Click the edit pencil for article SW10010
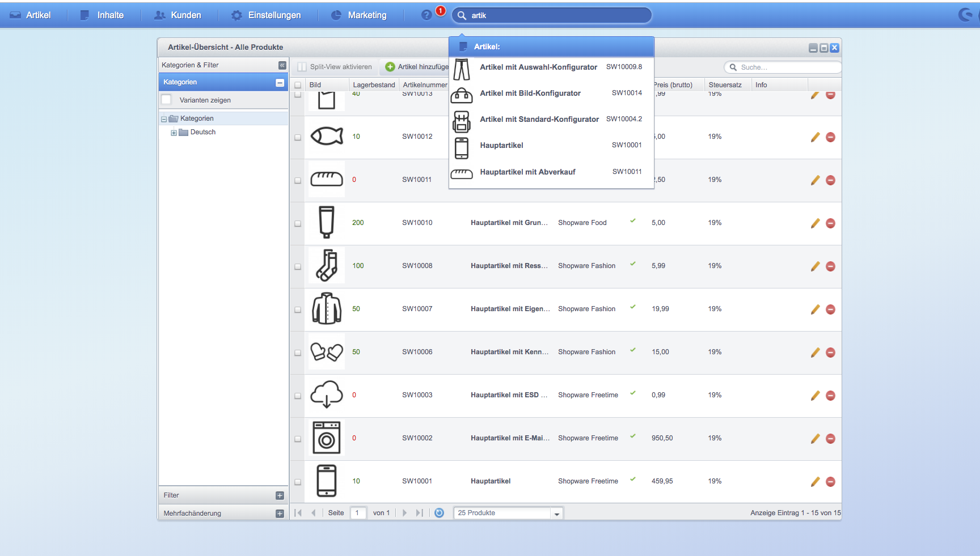This screenshot has height=556, width=980. [x=815, y=223]
